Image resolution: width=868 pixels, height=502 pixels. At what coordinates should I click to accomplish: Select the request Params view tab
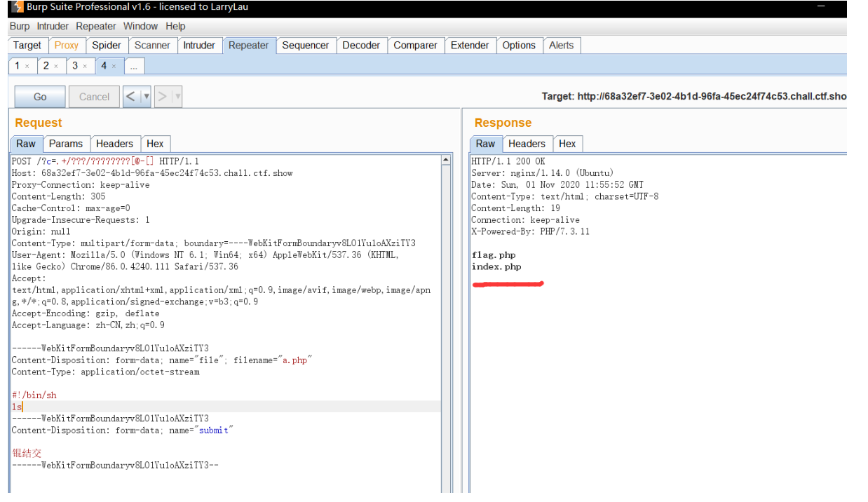tap(66, 144)
